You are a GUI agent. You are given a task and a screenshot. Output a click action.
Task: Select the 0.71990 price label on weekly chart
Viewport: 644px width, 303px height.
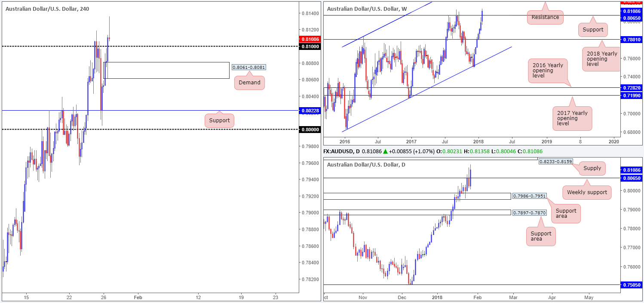(632, 95)
